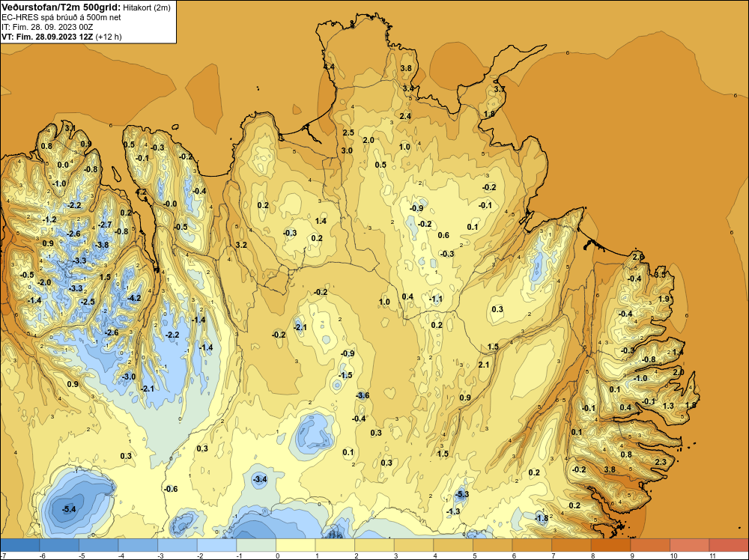Viewport: 749px width, 560px height.
Task: Click the -5.4 temperature value on the map
Action: click(69, 509)
